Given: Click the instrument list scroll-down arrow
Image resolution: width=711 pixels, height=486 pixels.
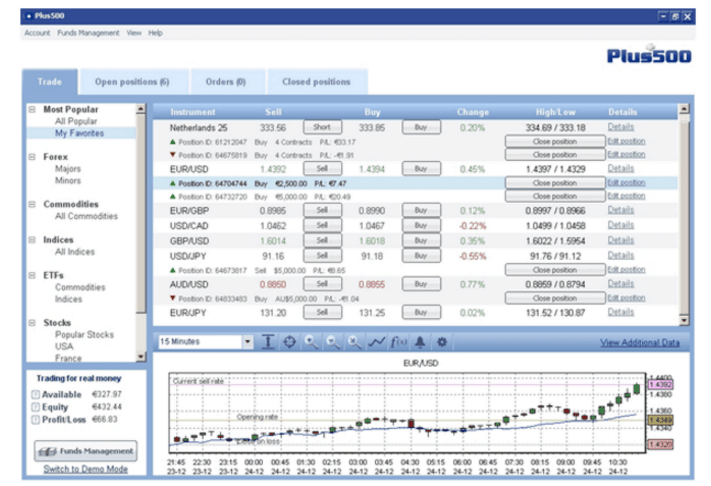Looking at the screenshot, I should tap(684, 321).
